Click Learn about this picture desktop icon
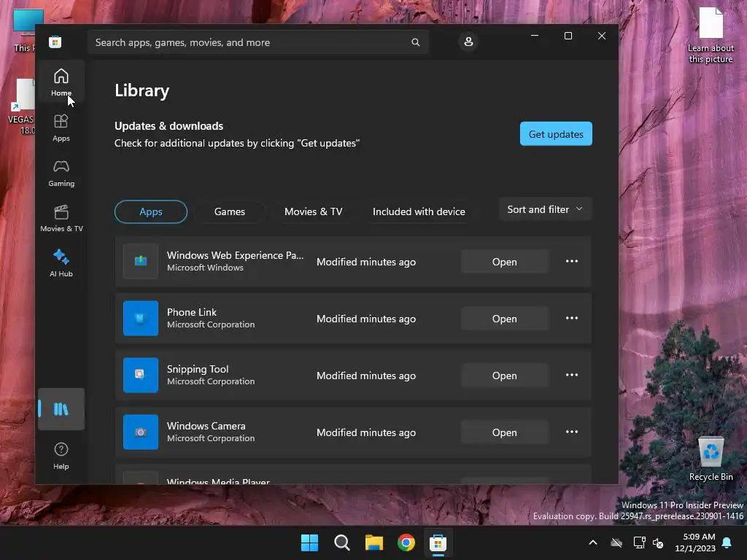 [x=711, y=35]
